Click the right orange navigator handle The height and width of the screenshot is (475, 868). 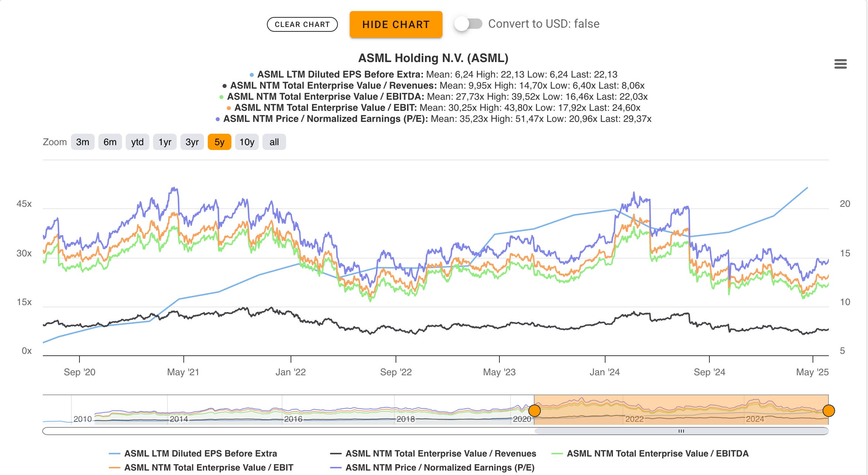pyautogui.click(x=828, y=410)
